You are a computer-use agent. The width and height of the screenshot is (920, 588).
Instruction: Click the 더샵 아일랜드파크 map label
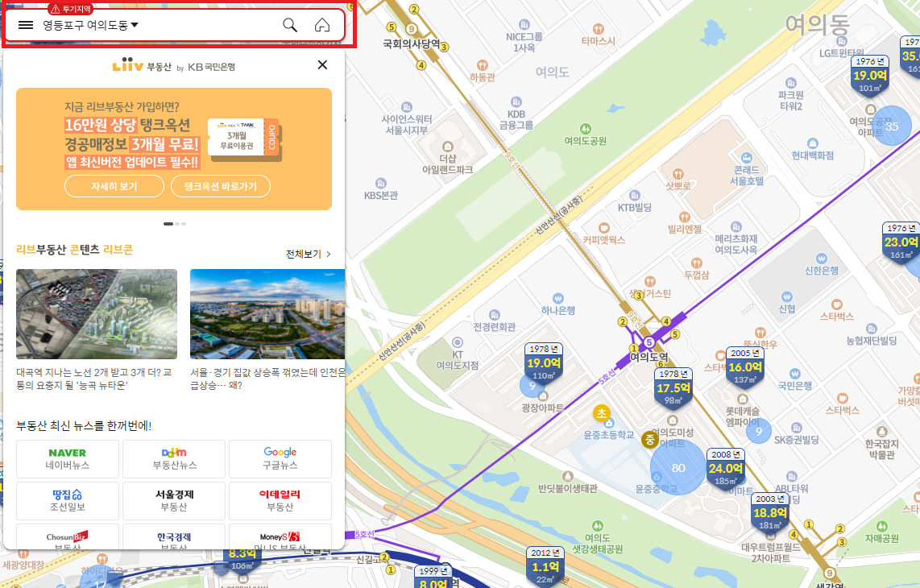(x=448, y=164)
